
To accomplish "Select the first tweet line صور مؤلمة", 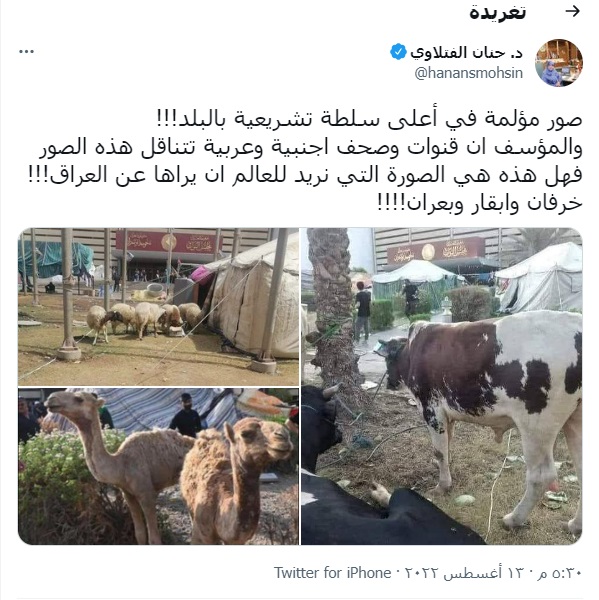I will pyautogui.click(x=369, y=119).
